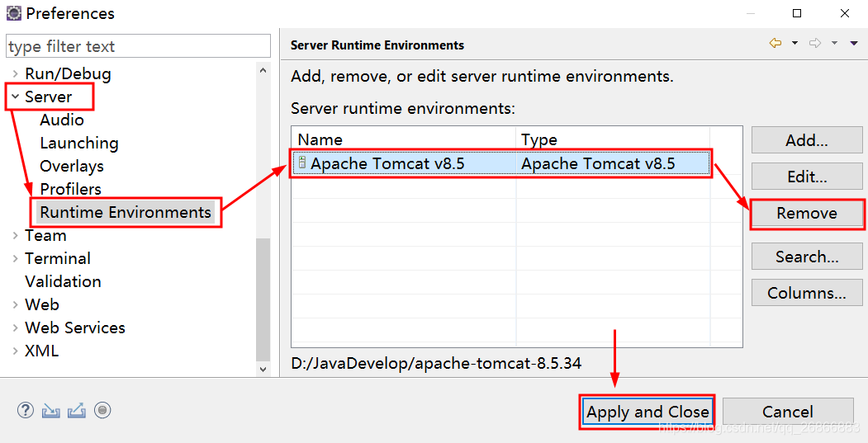
Task: Click the preferences tree scrollbar thumb
Action: pos(263,299)
